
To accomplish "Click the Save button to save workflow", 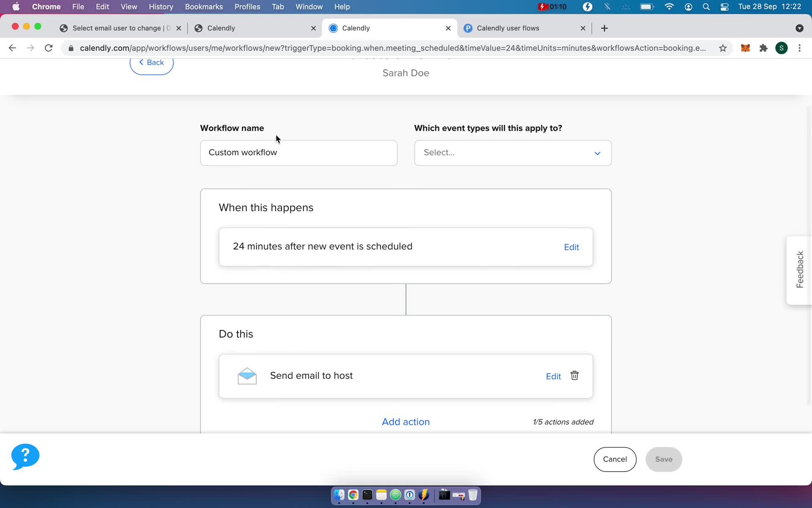I will (664, 459).
